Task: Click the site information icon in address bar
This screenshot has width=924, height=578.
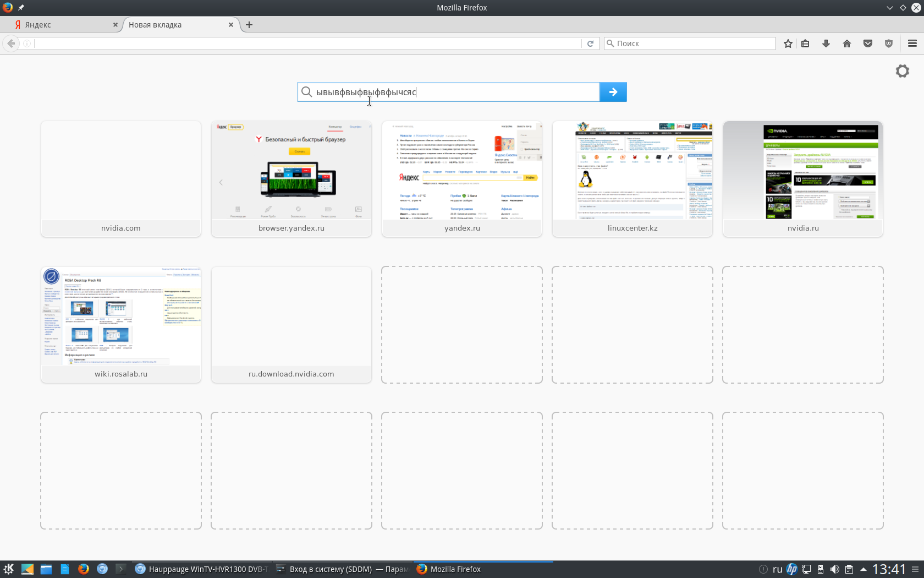Action: 26,43
